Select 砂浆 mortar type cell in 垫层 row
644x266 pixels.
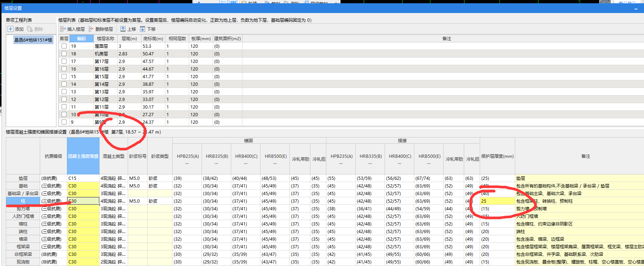(x=160, y=178)
